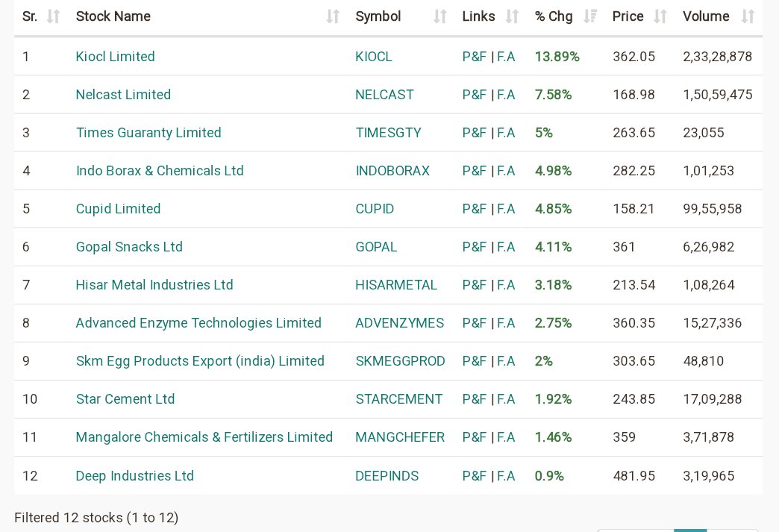Click the INDOBORAX symbol link
Image resolution: width=779 pixels, height=532 pixels.
pyautogui.click(x=392, y=171)
